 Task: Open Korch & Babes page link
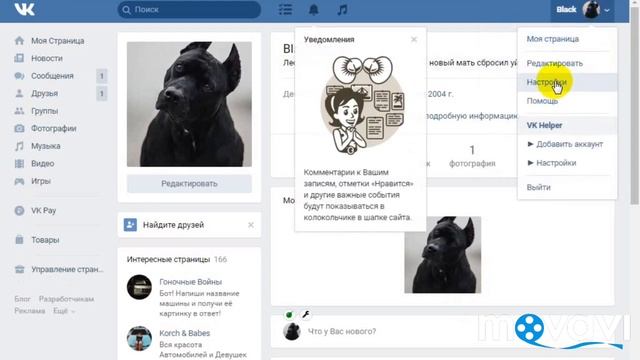(184, 333)
